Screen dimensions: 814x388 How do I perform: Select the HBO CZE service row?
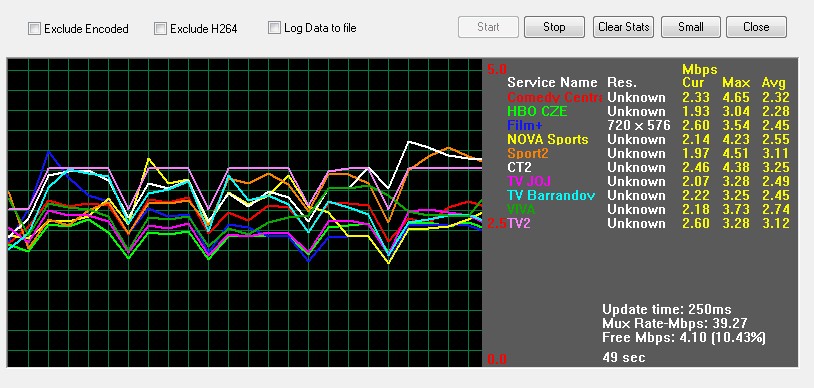point(648,111)
